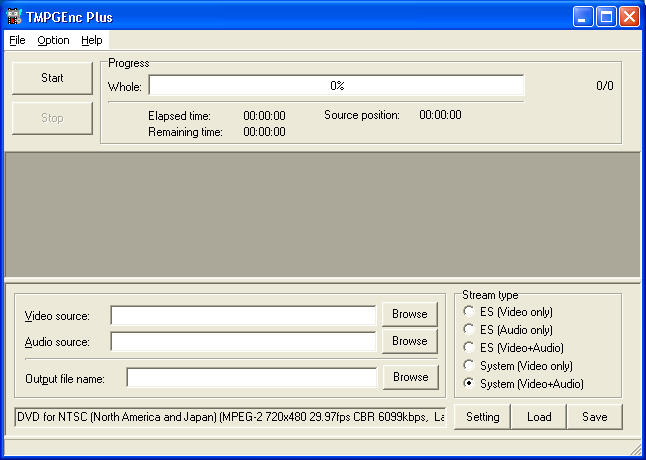Click the Load button
This screenshot has height=460, width=646.
tap(539, 417)
